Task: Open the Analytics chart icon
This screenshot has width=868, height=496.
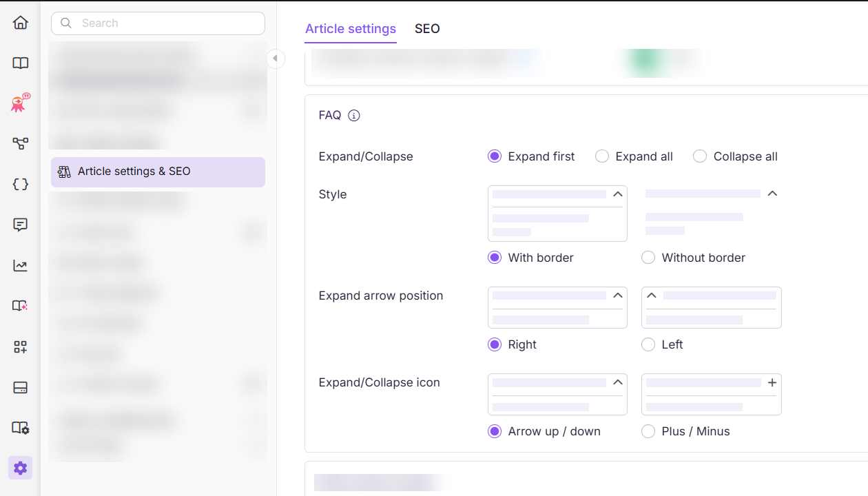Action: [x=21, y=265]
